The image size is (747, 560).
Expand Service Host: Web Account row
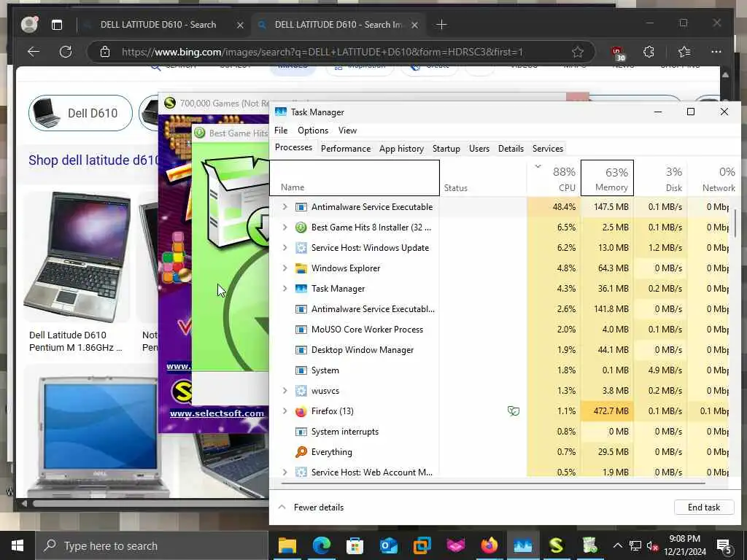click(285, 472)
